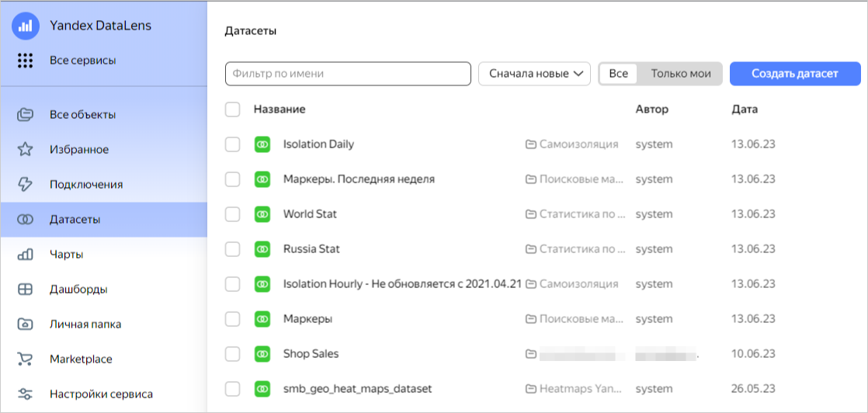868x413 pixels.
Task: Check the Маркеры row checkbox
Action: [232, 319]
